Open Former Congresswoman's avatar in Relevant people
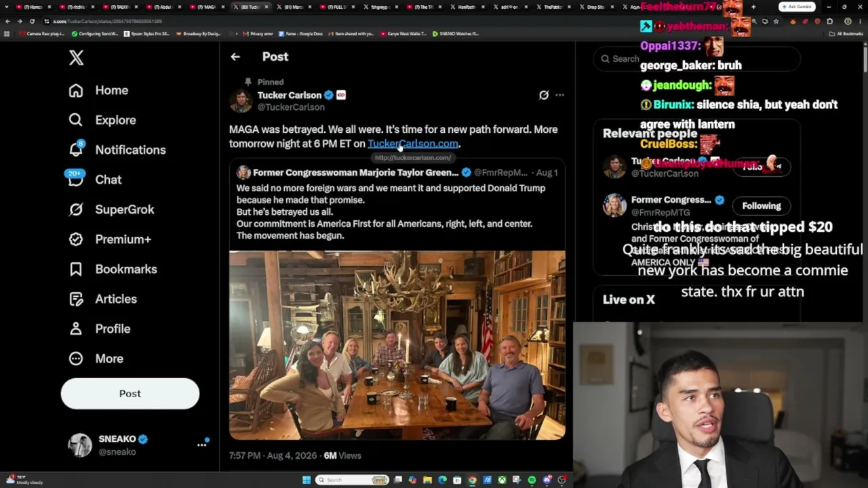The height and width of the screenshot is (488, 868). (x=614, y=206)
